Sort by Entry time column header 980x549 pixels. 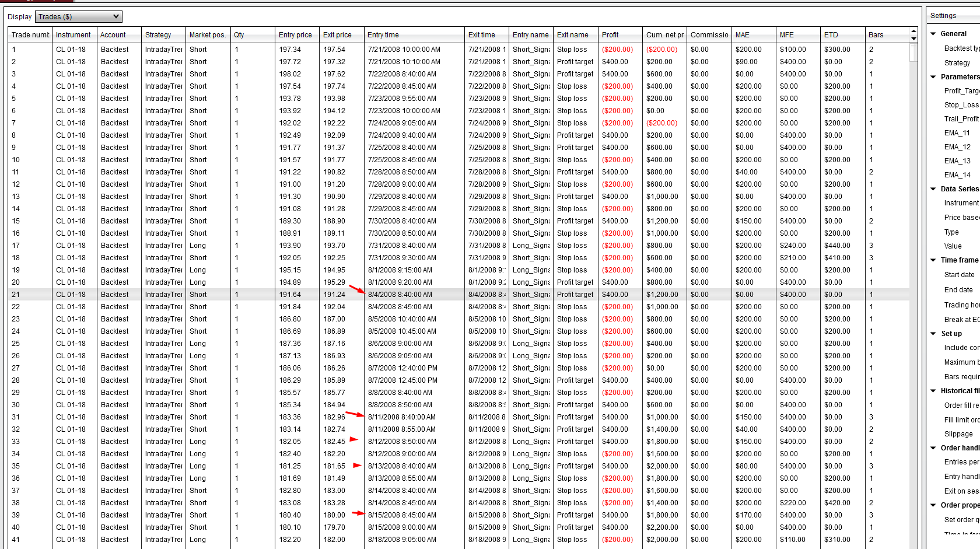415,35
